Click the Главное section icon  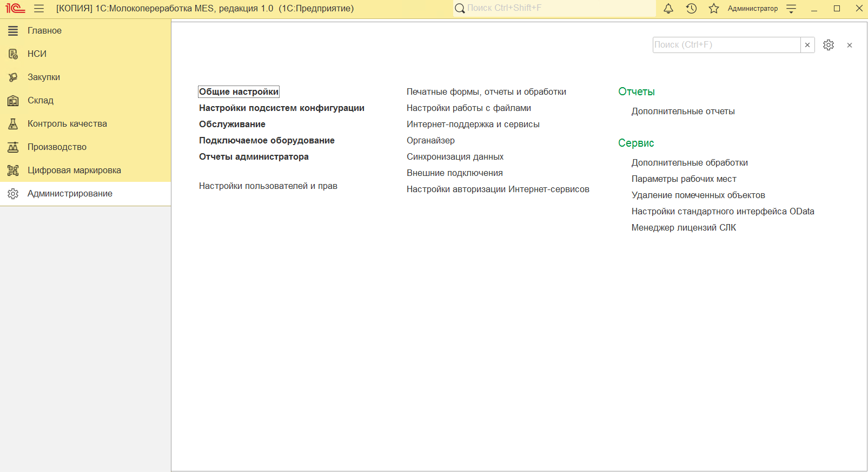[13, 31]
